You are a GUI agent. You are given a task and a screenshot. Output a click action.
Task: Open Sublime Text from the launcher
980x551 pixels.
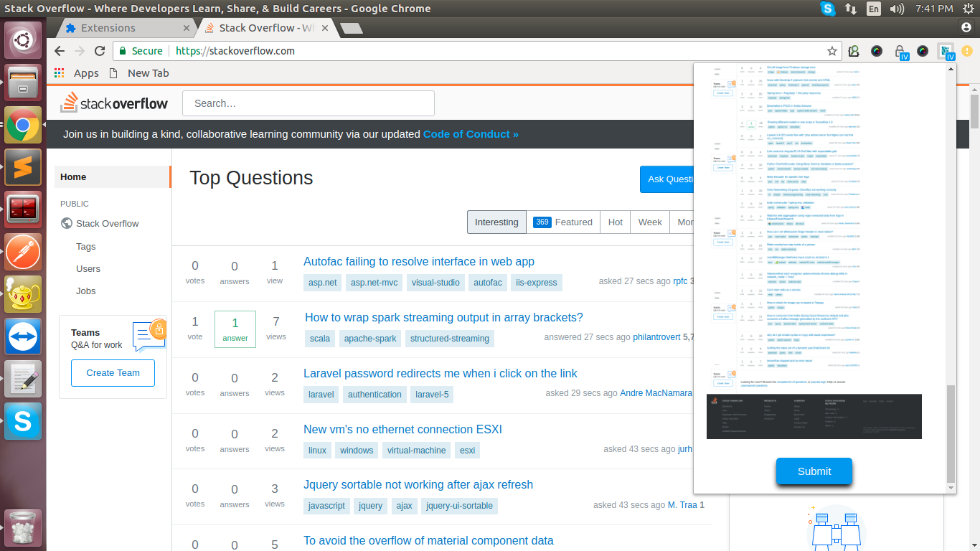[x=23, y=167]
